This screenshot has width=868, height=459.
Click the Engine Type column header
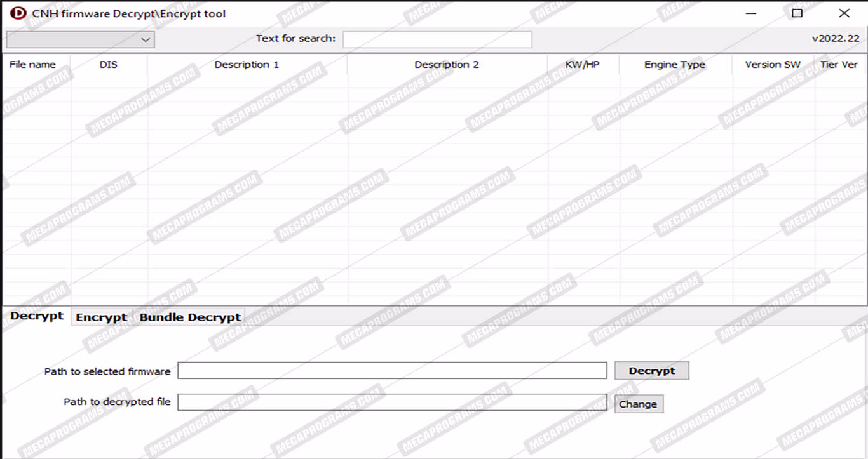[674, 65]
